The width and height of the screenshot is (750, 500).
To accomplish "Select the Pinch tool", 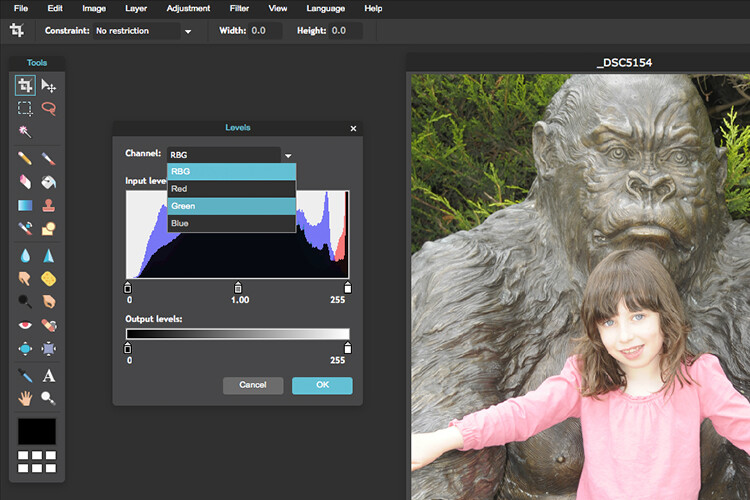I will [x=48, y=348].
